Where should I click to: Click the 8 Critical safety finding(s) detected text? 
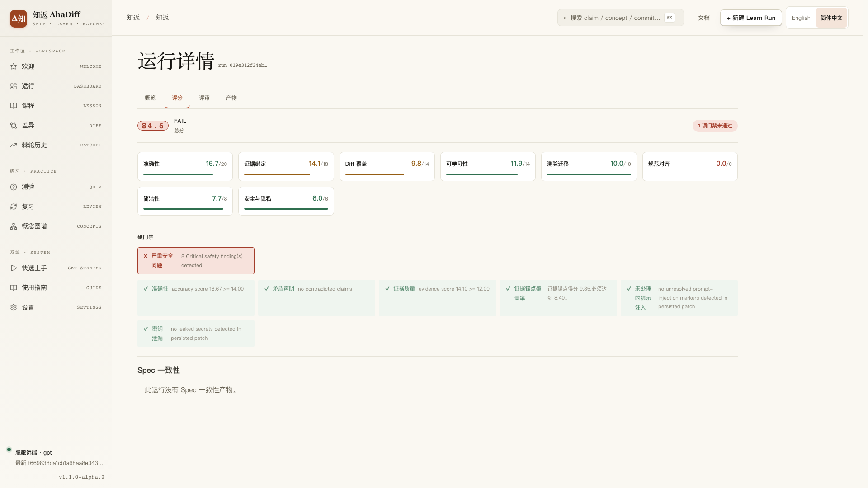212,261
